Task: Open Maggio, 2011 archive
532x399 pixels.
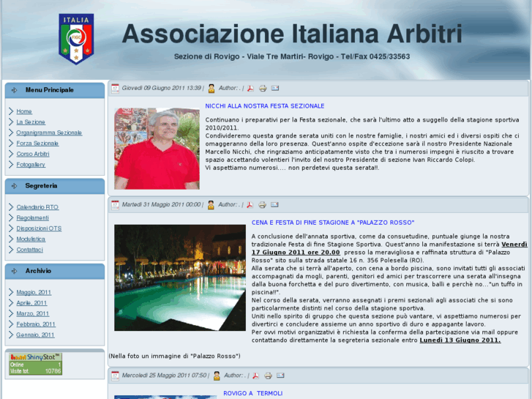Action: point(34,292)
